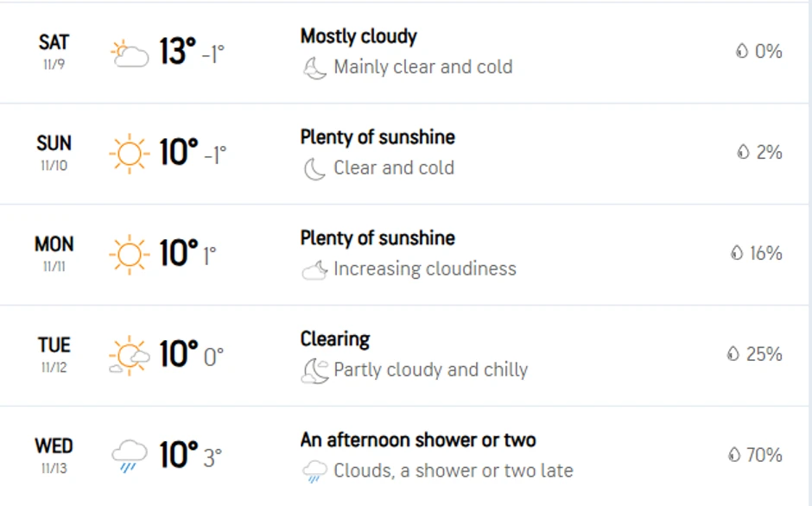
Task: Select the 'Mostly cloudy' Saturday description
Action: click(358, 36)
